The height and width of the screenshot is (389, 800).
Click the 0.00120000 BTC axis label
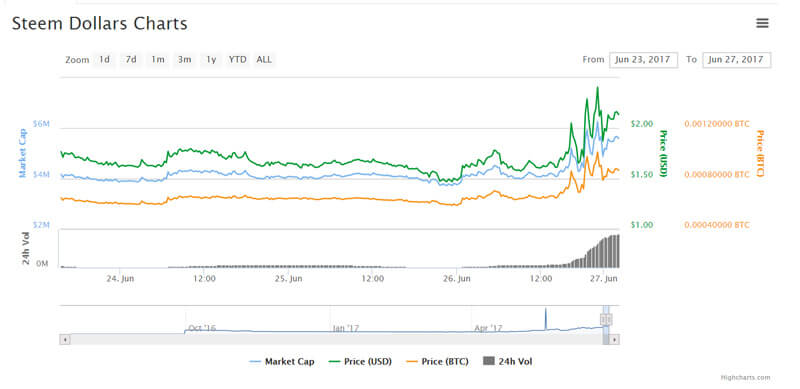coord(717,124)
